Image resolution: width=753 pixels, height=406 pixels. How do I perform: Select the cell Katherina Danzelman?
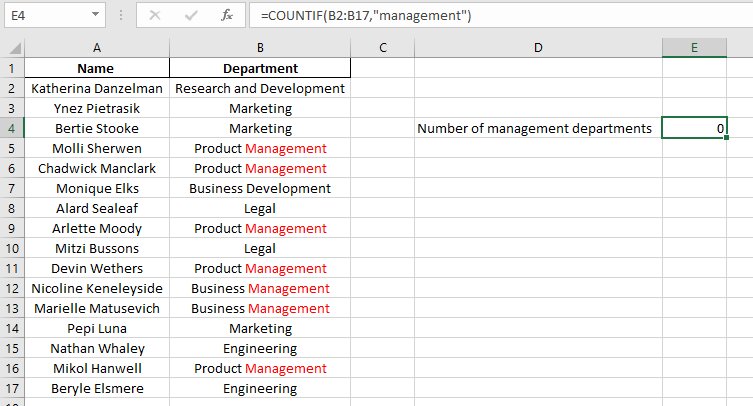coord(97,88)
